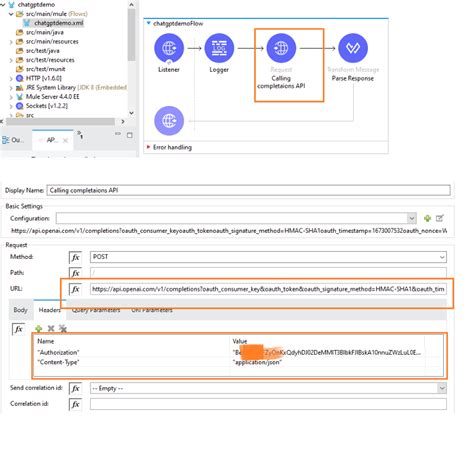Click the Correlation id input field
The width and height of the screenshot is (474, 462).
click(x=268, y=404)
